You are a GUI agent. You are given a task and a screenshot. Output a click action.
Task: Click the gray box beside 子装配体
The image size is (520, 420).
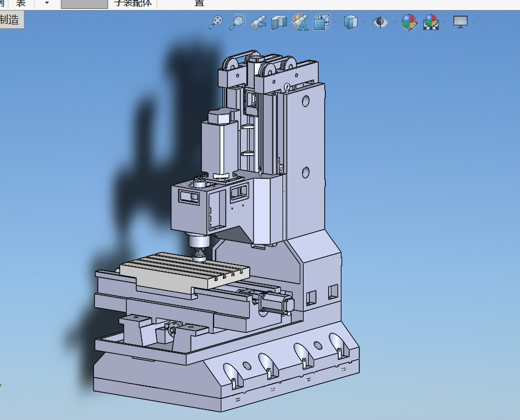point(85,4)
